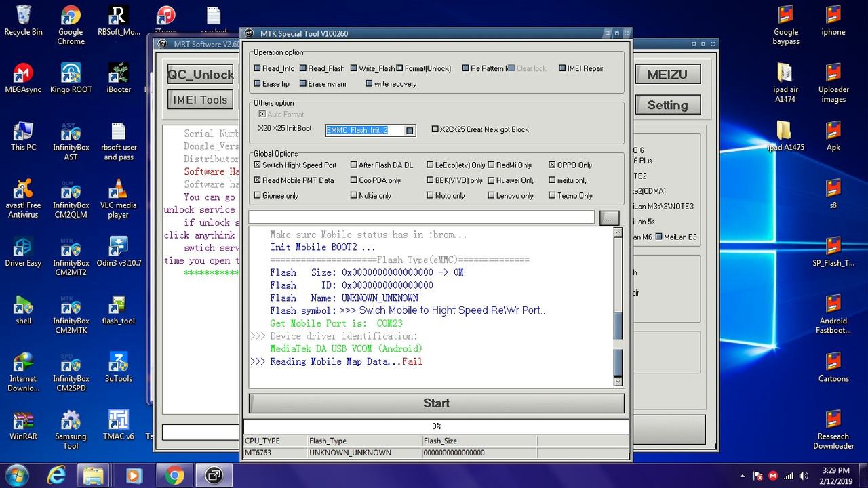This screenshot has width=868, height=488.
Task: Click the log scrollbar up arrow
Action: (x=618, y=232)
